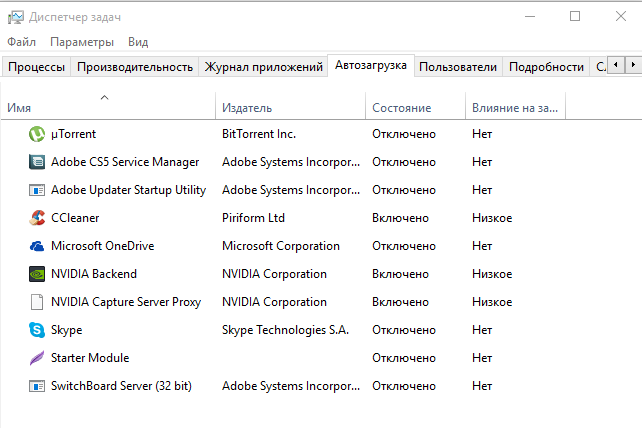Select the Adobe CS5 Service Manager name
The image size is (642, 428).
tap(125, 162)
